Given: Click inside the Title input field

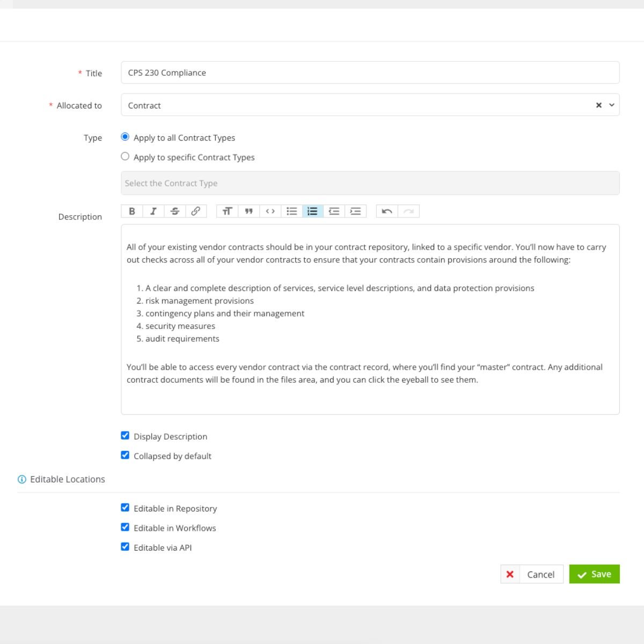Looking at the screenshot, I should (370, 72).
